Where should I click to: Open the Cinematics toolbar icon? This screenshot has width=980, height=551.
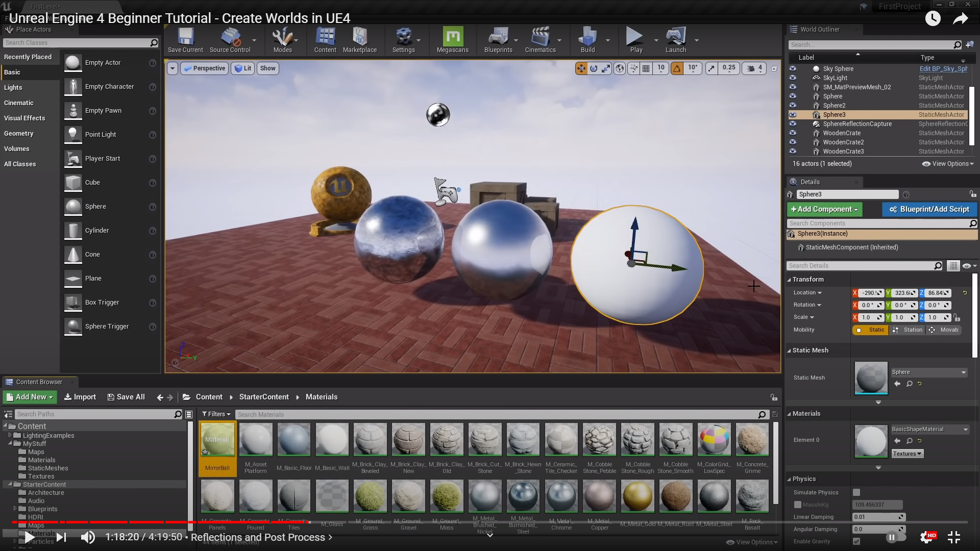540,40
